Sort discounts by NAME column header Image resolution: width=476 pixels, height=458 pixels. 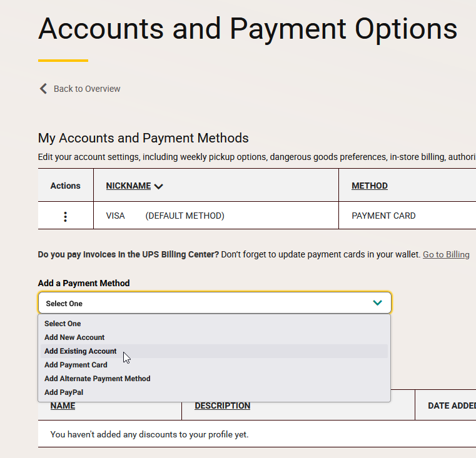click(63, 406)
